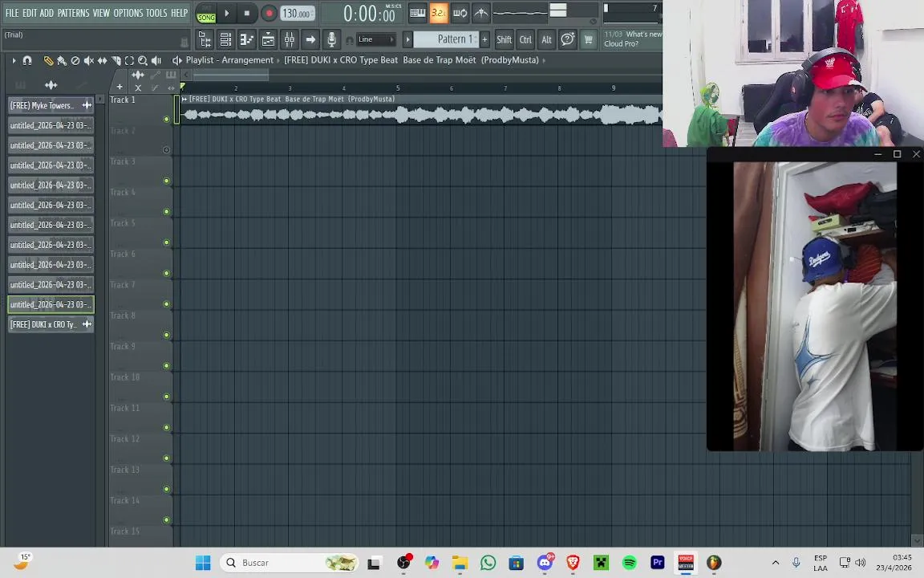Open the TOOLS menu

156,13
